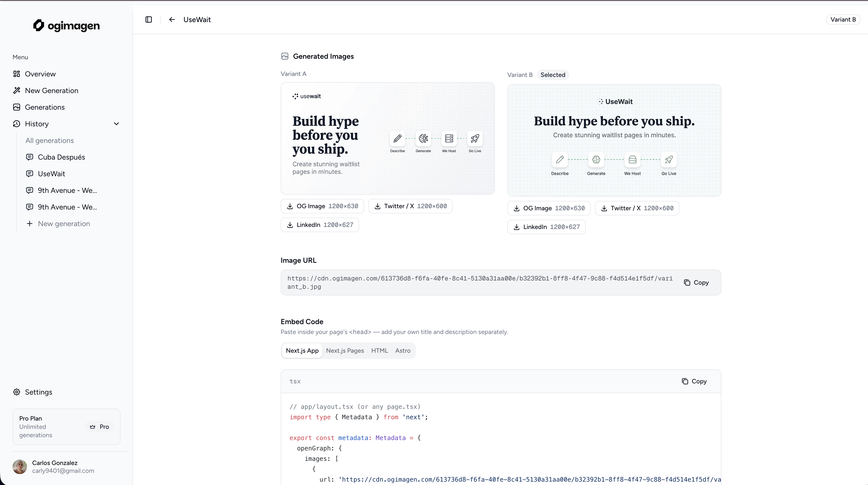Collapse the History section chevron
The image size is (868, 485).
coord(116,124)
